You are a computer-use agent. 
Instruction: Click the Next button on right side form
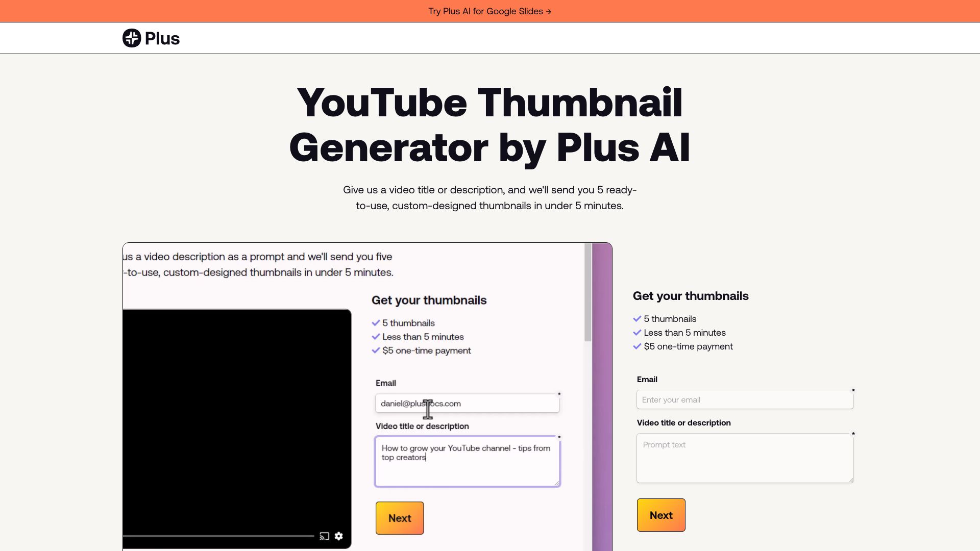tap(661, 515)
